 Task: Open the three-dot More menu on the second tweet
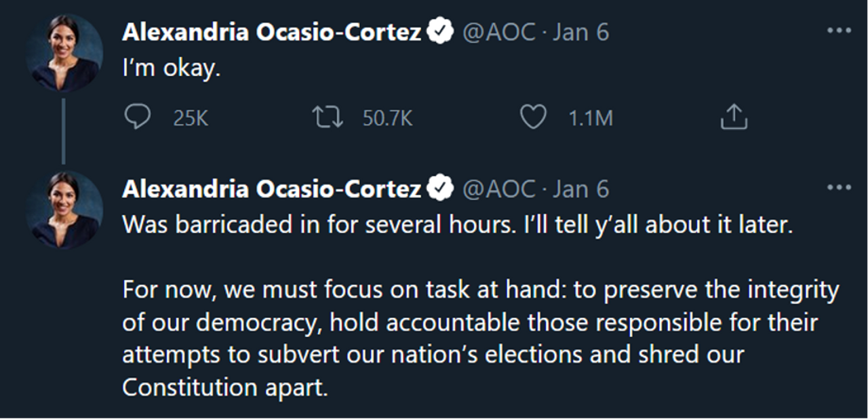839,188
